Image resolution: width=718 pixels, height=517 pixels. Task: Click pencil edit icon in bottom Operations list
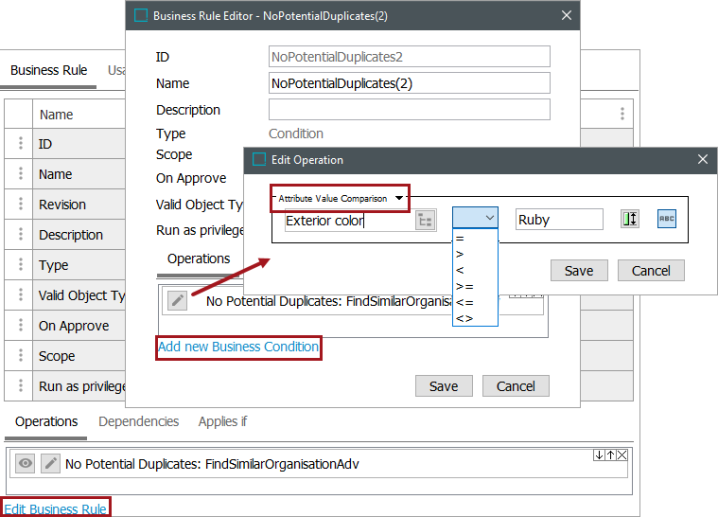pyautogui.click(x=50, y=463)
